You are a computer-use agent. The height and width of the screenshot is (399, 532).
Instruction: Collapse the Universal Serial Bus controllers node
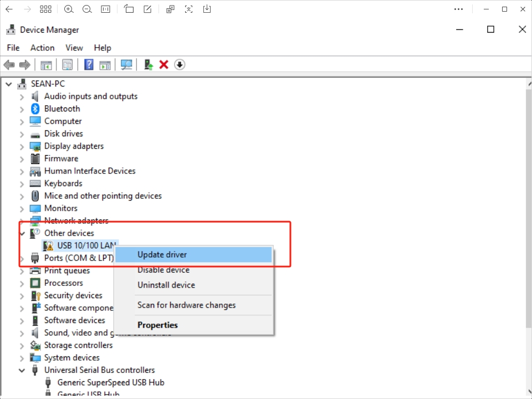[x=22, y=370]
